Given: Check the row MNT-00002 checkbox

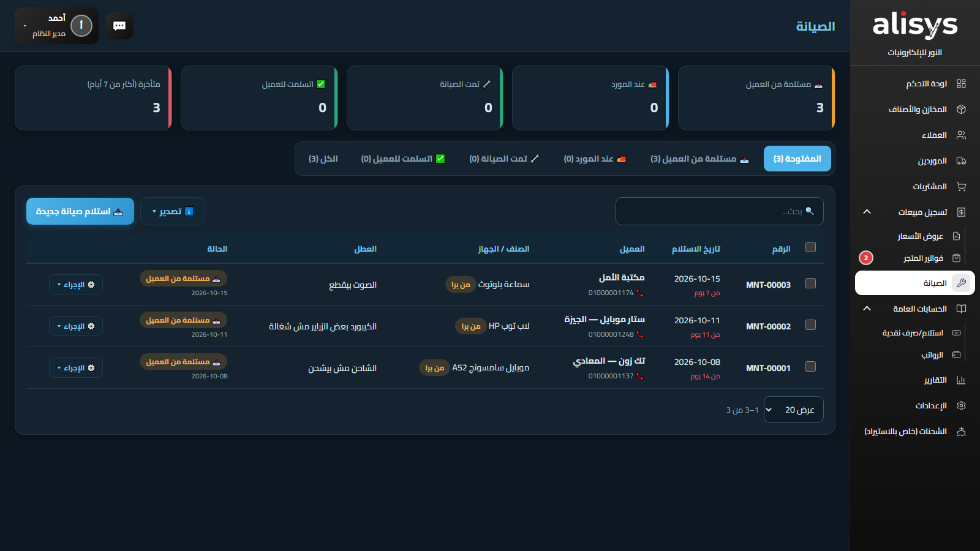Looking at the screenshot, I should 810,325.
